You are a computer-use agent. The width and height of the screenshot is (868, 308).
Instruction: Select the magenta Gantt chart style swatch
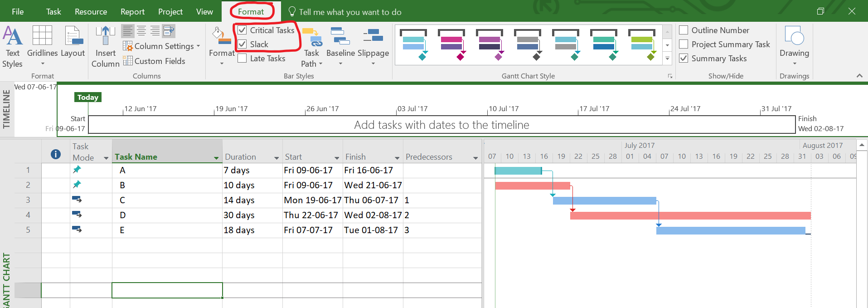point(451,44)
